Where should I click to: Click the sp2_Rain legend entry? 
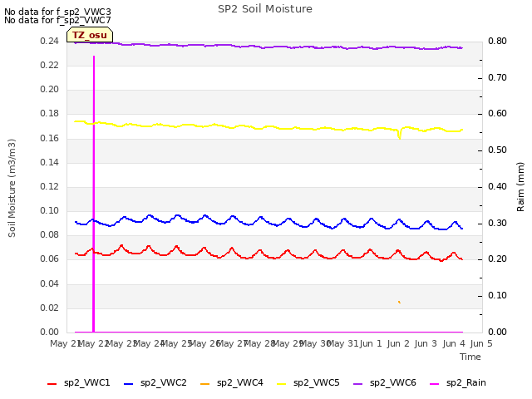(458, 383)
